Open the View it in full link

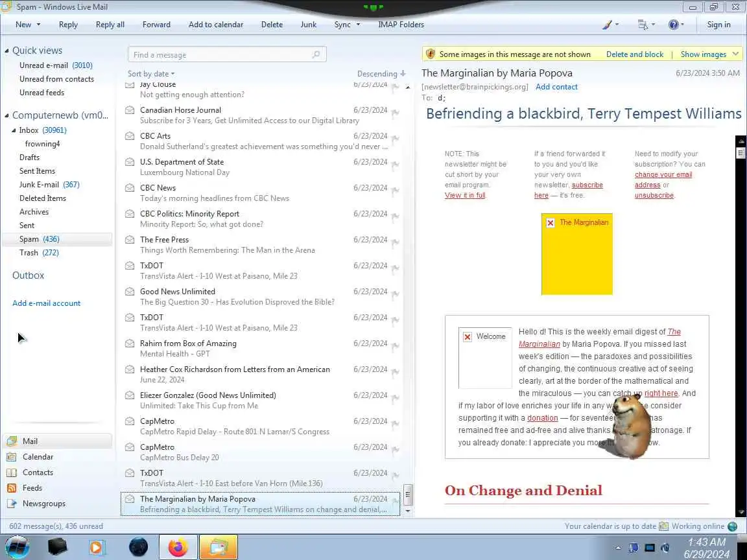(x=465, y=195)
